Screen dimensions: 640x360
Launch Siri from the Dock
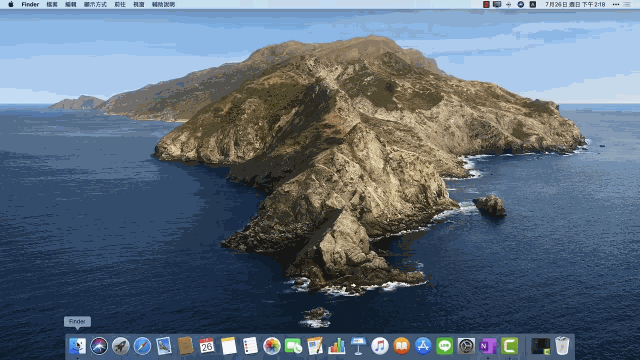[99, 346]
